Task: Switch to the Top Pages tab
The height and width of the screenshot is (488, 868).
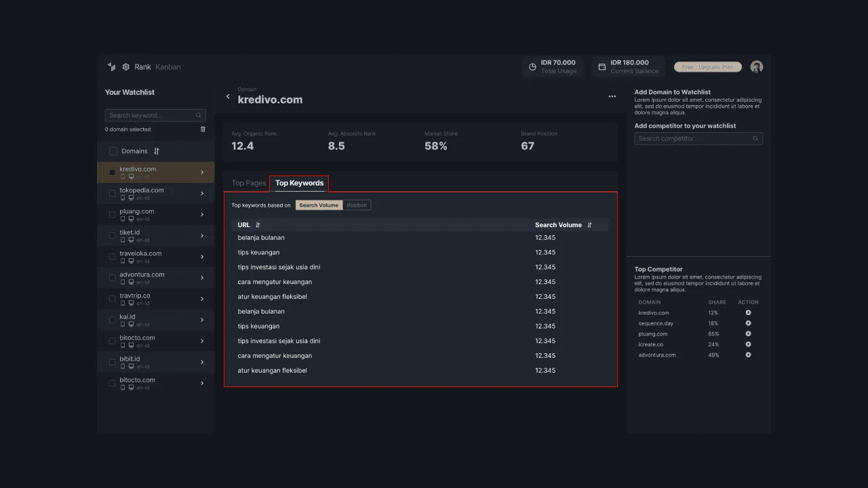Action: [x=248, y=183]
